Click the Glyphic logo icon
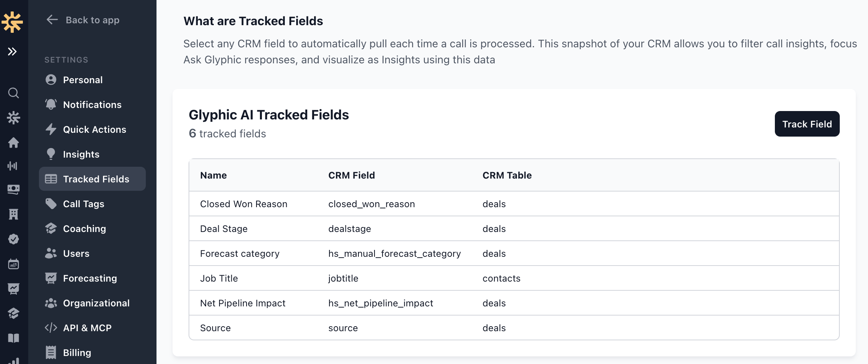The width and height of the screenshot is (868, 364). pyautogui.click(x=14, y=22)
